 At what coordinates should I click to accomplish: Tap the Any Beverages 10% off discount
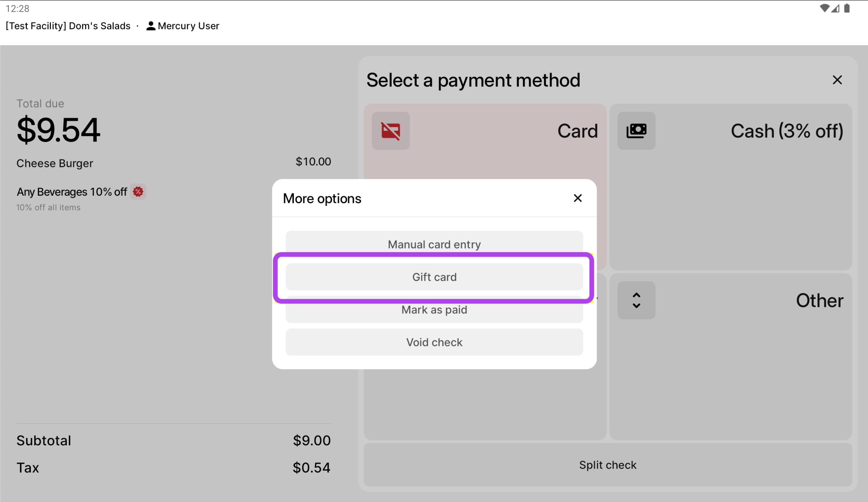(72, 192)
